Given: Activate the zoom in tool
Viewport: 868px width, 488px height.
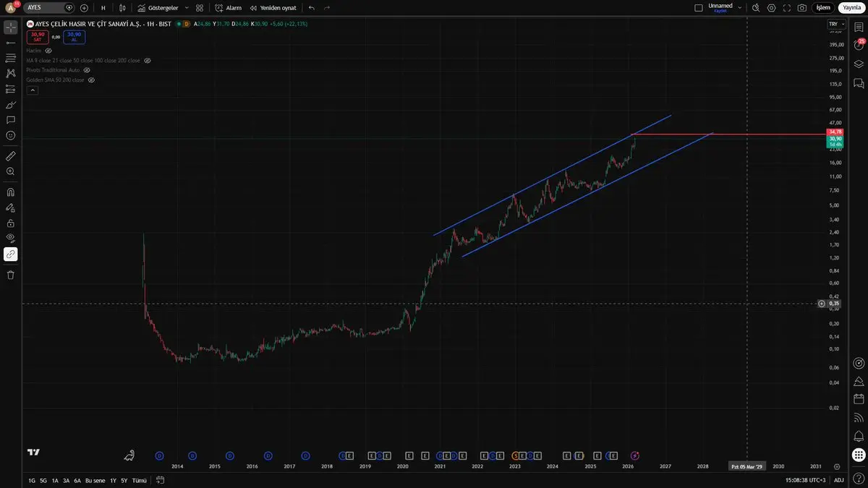Looking at the screenshot, I should click(11, 171).
